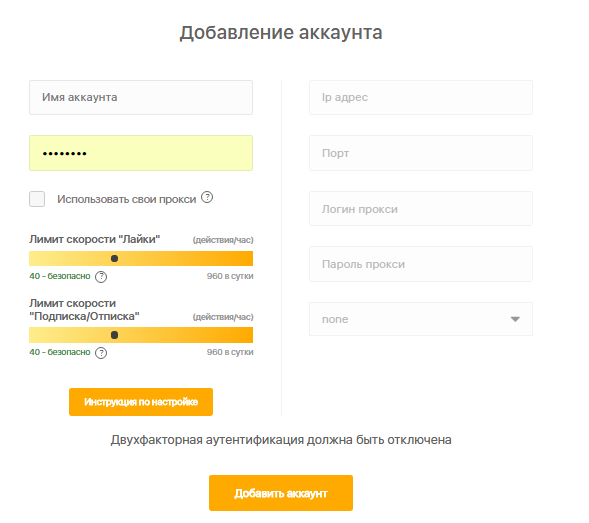Click the highlighted password field
Image resolution: width=589 pixels, height=523 pixels.
[x=141, y=153]
